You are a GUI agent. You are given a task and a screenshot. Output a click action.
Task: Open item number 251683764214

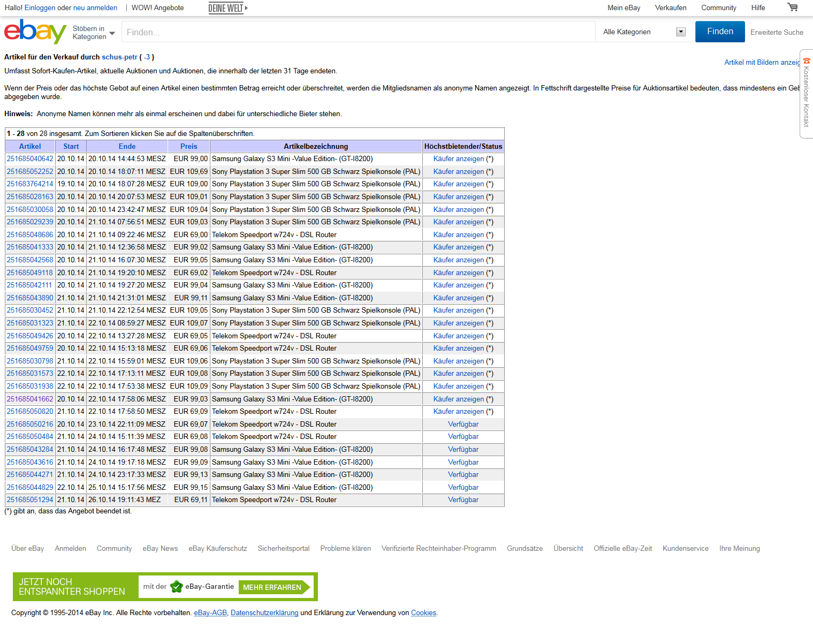point(30,184)
